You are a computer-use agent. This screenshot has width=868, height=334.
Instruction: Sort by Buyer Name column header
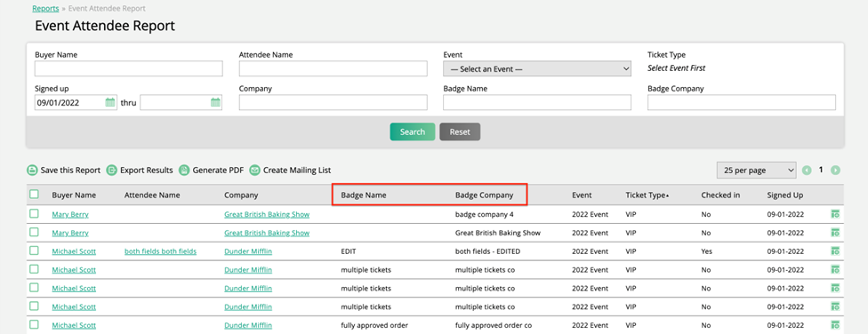(74, 195)
